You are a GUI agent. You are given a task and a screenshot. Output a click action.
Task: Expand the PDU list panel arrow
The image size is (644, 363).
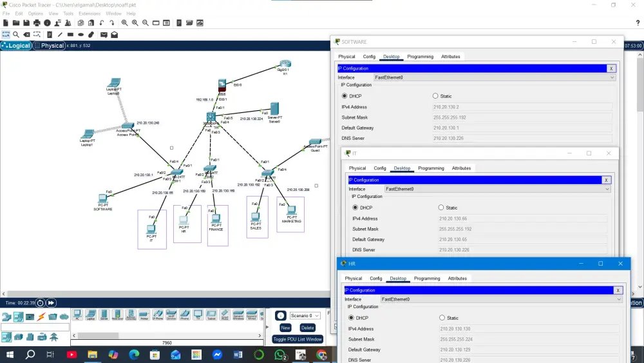click(267, 328)
